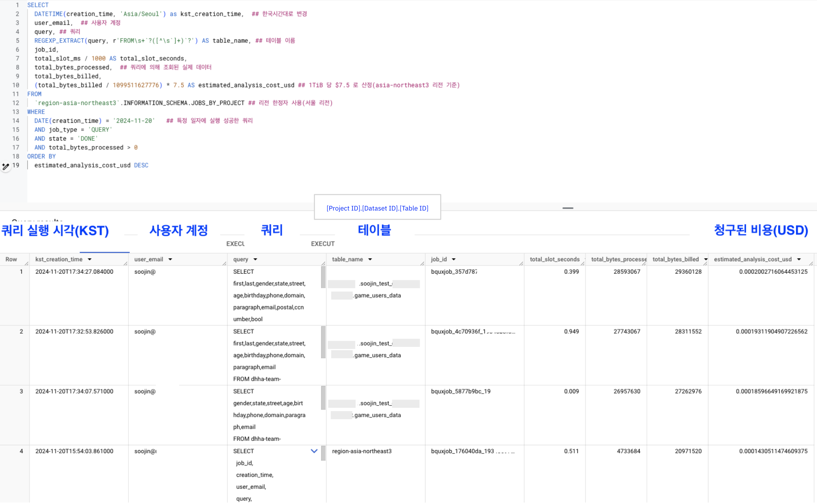
Task: Click estimated_analysis_cost_usd column menu arrow
Action: (x=799, y=259)
